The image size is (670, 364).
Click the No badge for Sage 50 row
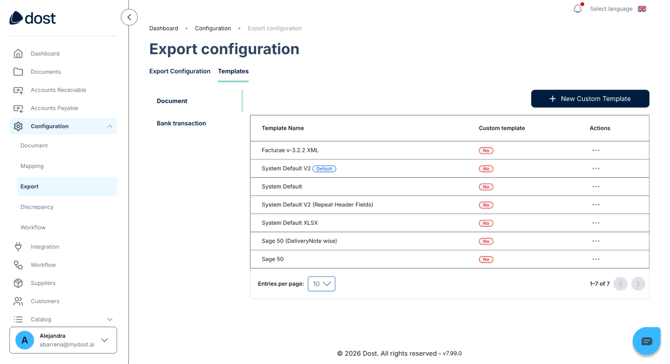486,259
